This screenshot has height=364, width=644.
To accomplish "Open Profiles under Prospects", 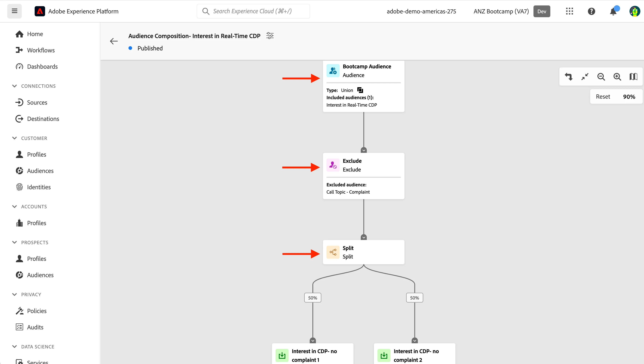I will 31,259.
